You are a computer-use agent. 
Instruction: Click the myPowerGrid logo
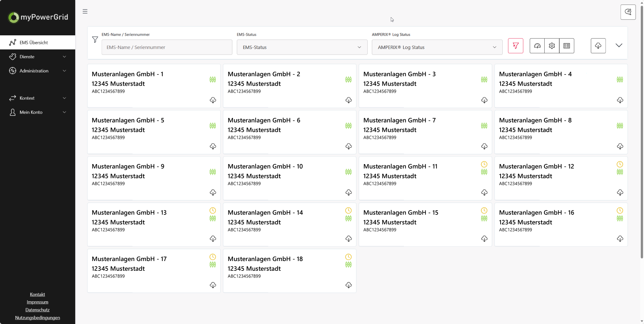pyautogui.click(x=38, y=17)
